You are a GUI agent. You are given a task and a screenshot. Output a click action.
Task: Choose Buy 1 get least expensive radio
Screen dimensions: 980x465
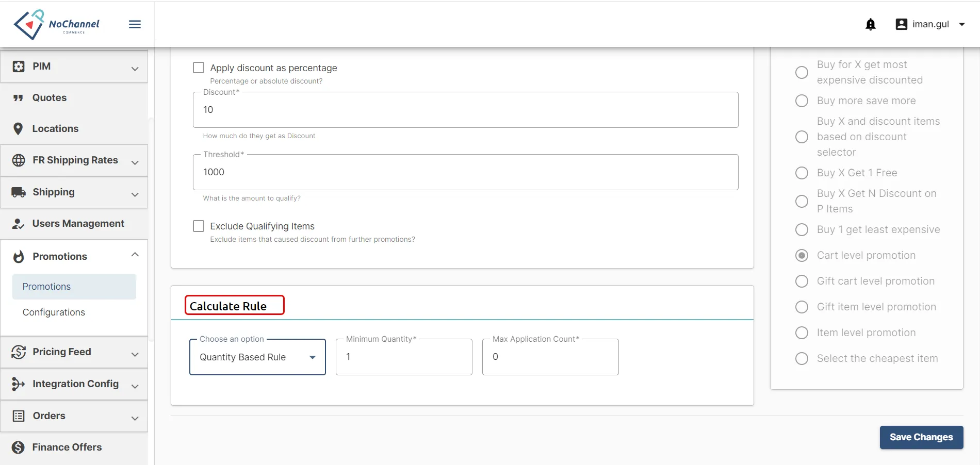802,229
